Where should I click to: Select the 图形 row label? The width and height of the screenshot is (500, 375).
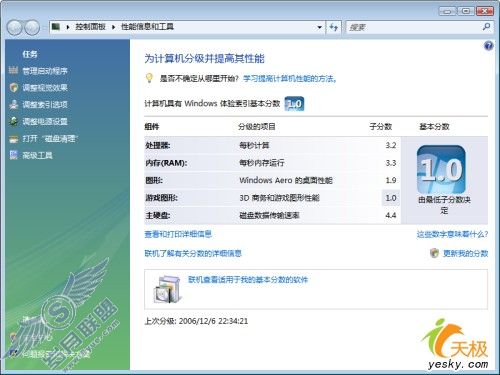(x=154, y=181)
